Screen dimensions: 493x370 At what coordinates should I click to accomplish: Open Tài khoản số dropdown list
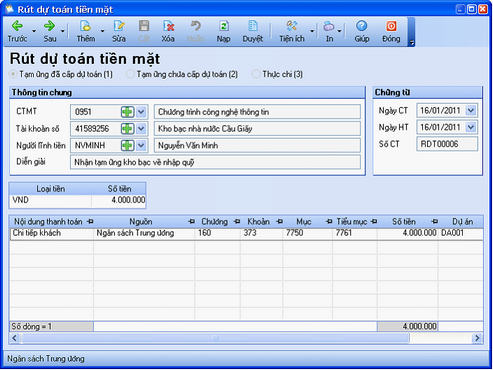point(141,129)
